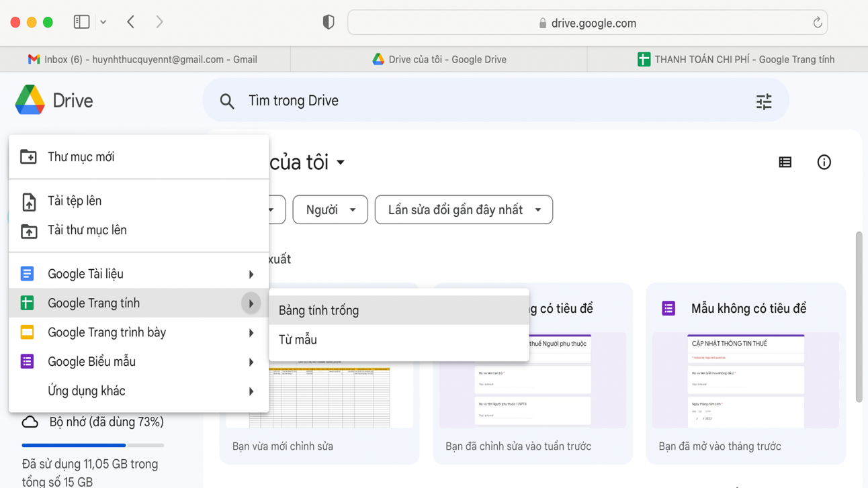Click Bạn đã mở vào tháng trước text
Image resolution: width=868 pixels, height=488 pixels.
click(720, 446)
